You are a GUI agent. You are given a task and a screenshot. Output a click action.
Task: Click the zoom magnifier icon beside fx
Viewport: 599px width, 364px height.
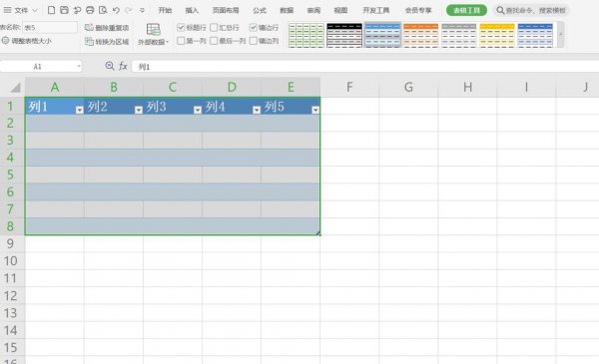point(110,66)
